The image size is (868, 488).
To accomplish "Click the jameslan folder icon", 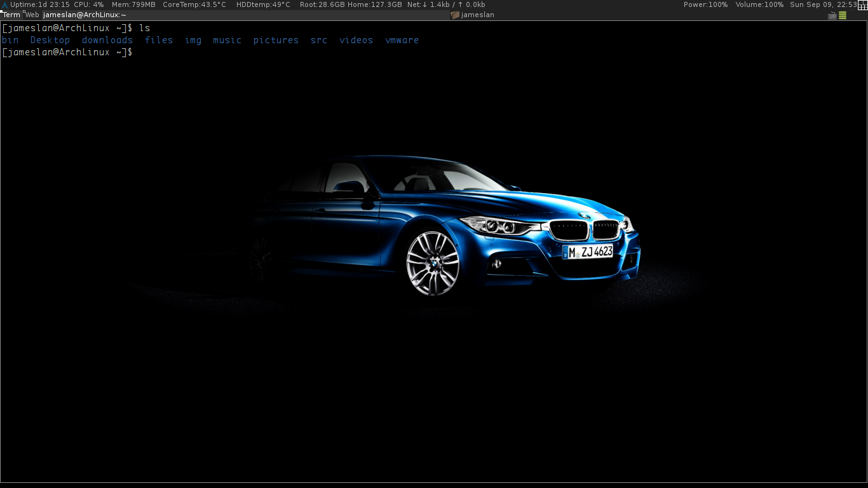I will pyautogui.click(x=454, y=15).
